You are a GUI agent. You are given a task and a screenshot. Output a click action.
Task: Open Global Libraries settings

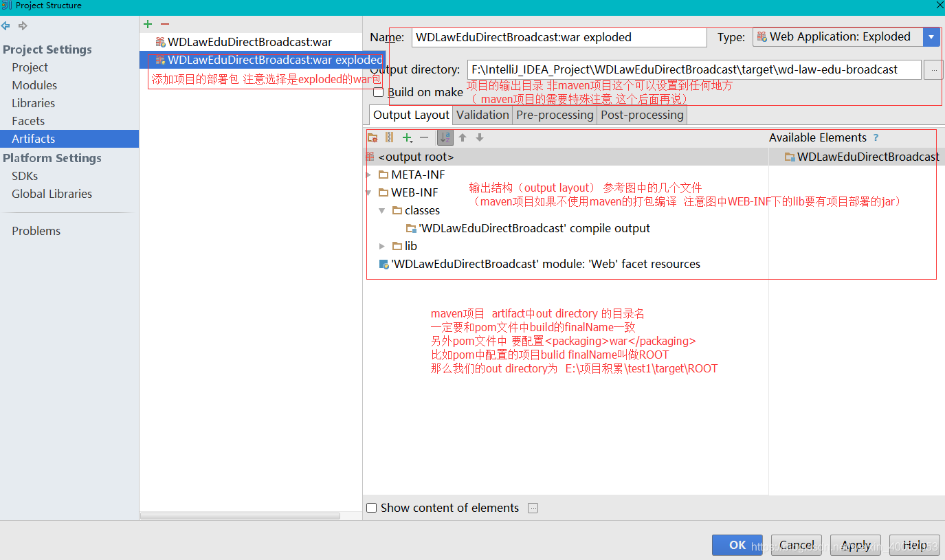coord(52,194)
